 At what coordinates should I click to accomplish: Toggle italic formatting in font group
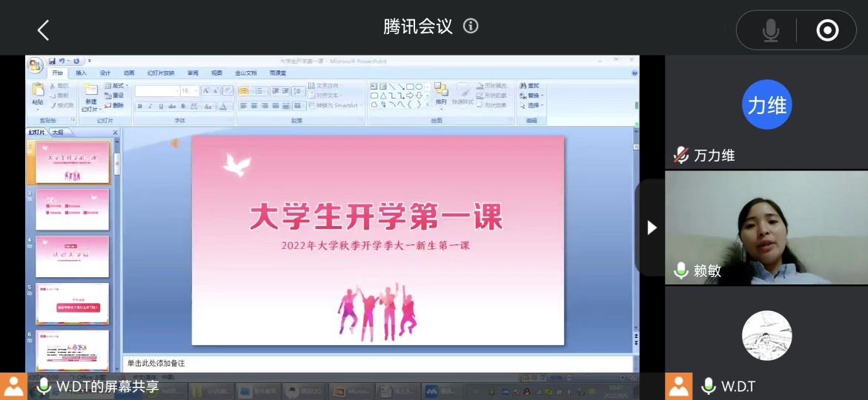(x=150, y=107)
